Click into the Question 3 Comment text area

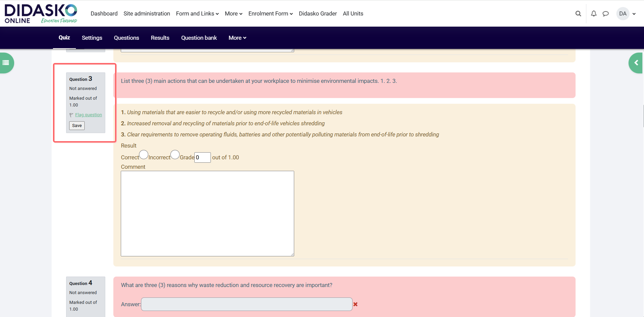[207, 213]
